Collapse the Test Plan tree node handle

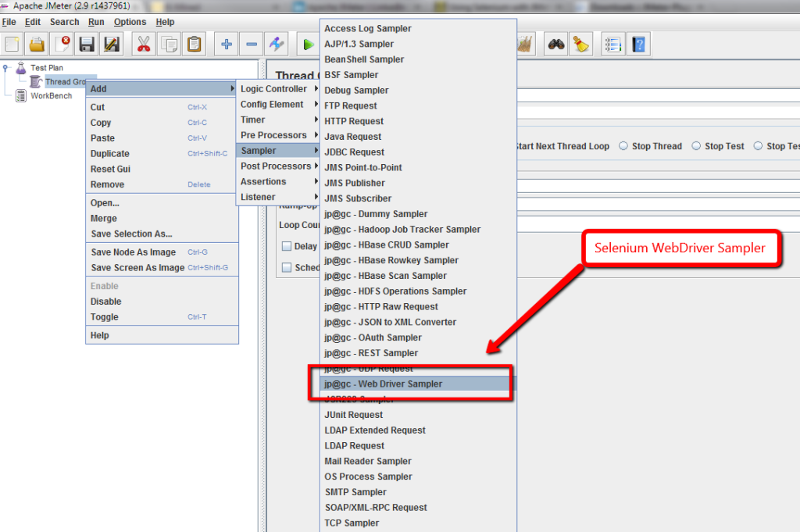[5, 67]
